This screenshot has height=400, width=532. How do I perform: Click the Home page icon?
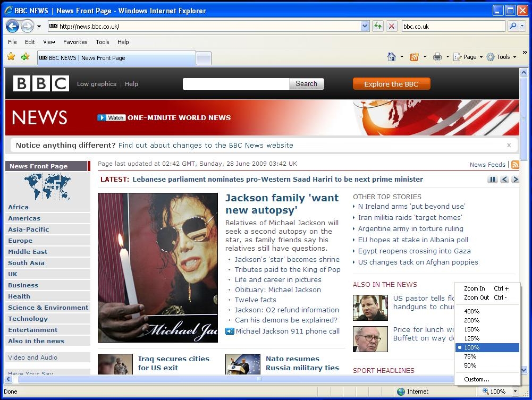pos(392,57)
